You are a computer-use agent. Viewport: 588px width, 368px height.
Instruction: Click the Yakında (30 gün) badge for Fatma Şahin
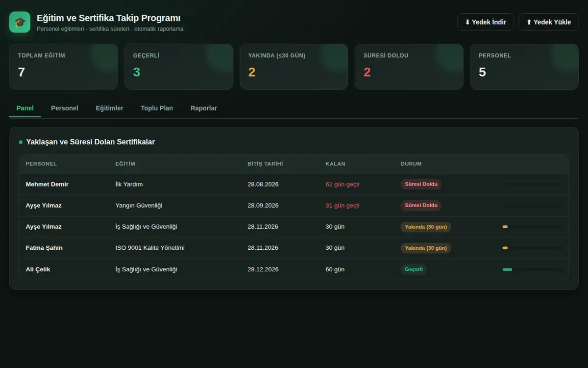(x=426, y=248)
